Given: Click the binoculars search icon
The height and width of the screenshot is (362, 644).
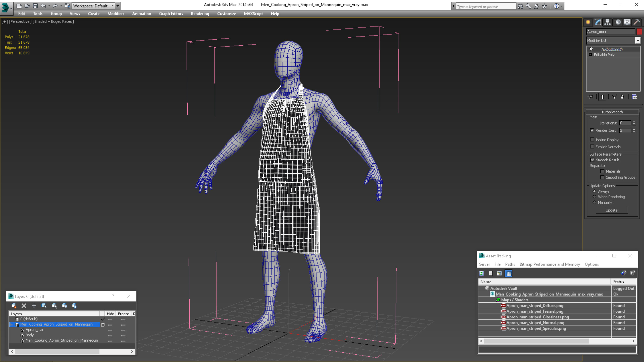Looking at the screenshot, I should click(520, 6).
